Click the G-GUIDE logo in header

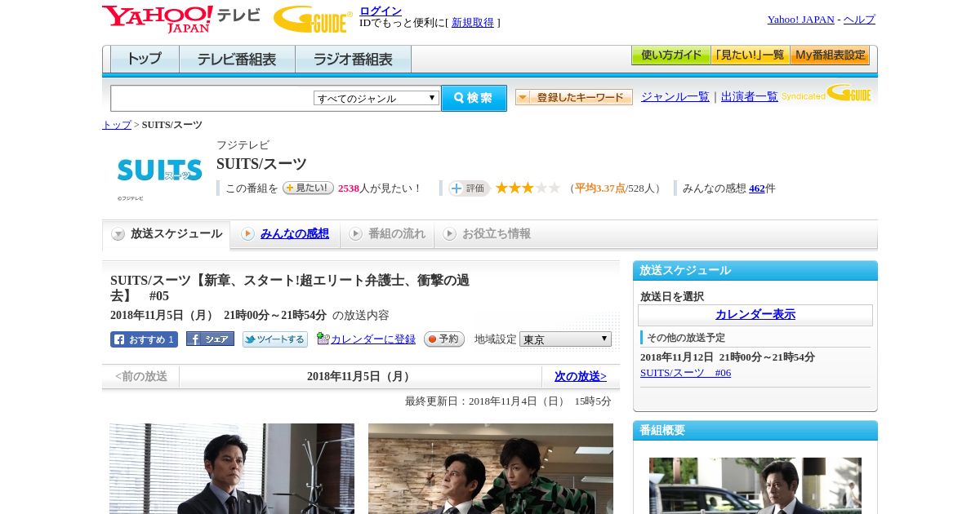[313, 20]
